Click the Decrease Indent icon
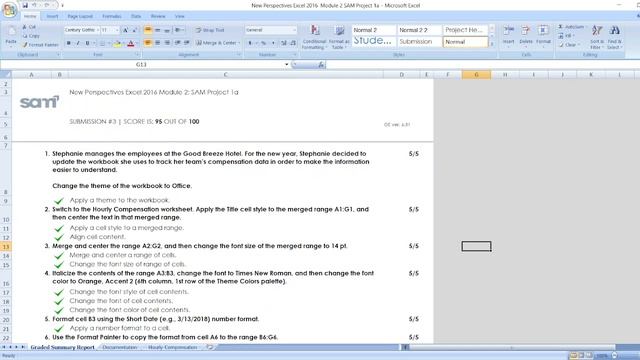Image resolution: width=640 pixels, height=360 pixels. pos(178,43)
